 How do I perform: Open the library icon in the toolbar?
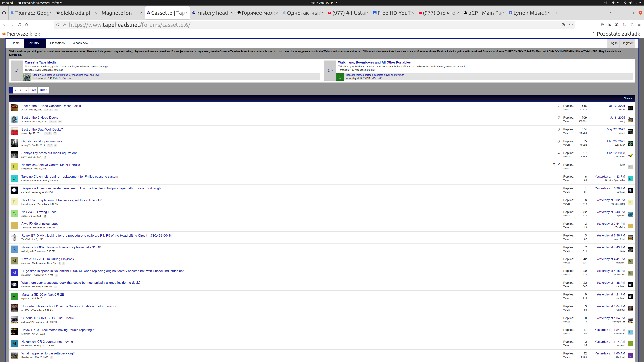tap(609, 25)
